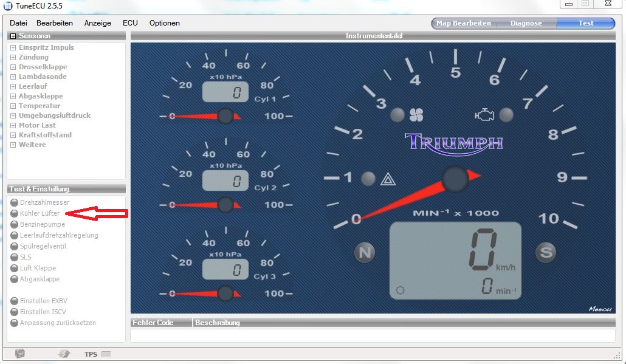Expand the Sensoren panel header
Screen dimensions: 626x364
pyautogui.click(x=13, y=36)
